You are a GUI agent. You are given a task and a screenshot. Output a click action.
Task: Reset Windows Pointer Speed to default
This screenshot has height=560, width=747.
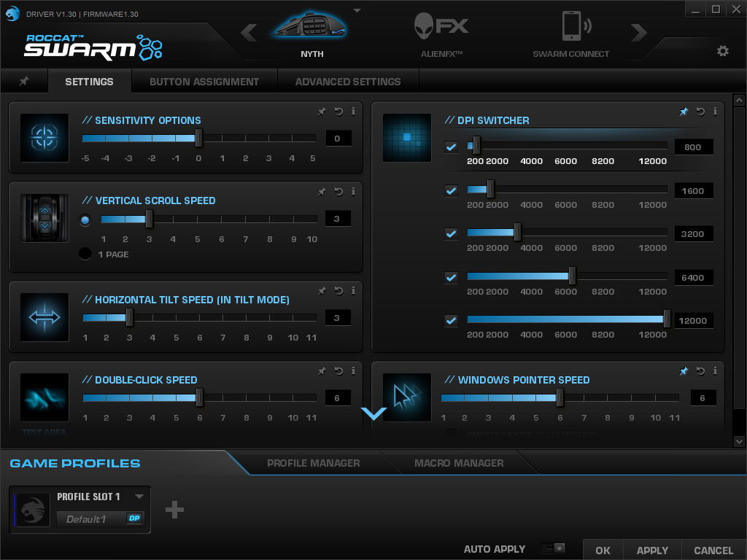point(700,370)
